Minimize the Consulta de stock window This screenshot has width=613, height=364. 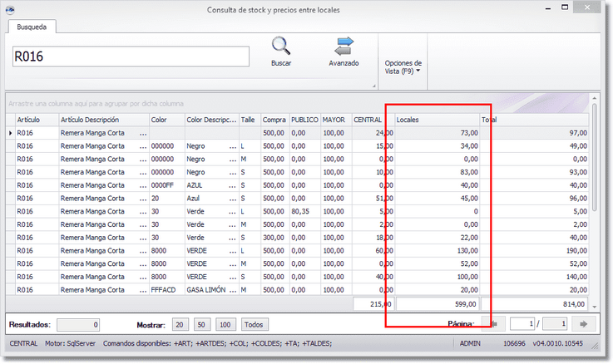(x=548, y=7)
